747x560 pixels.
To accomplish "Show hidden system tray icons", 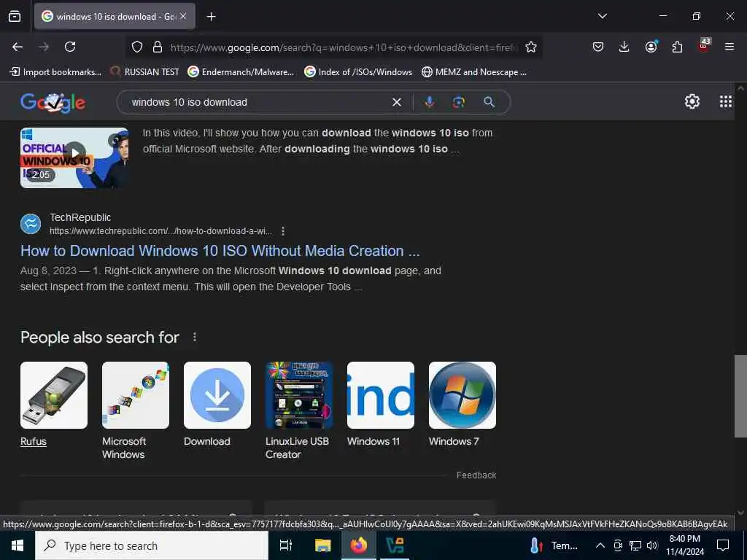I will pos(600,545).
